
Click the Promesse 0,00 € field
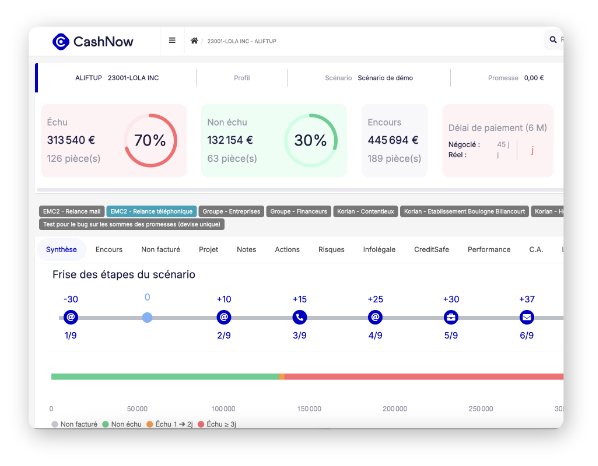[516, 78]
